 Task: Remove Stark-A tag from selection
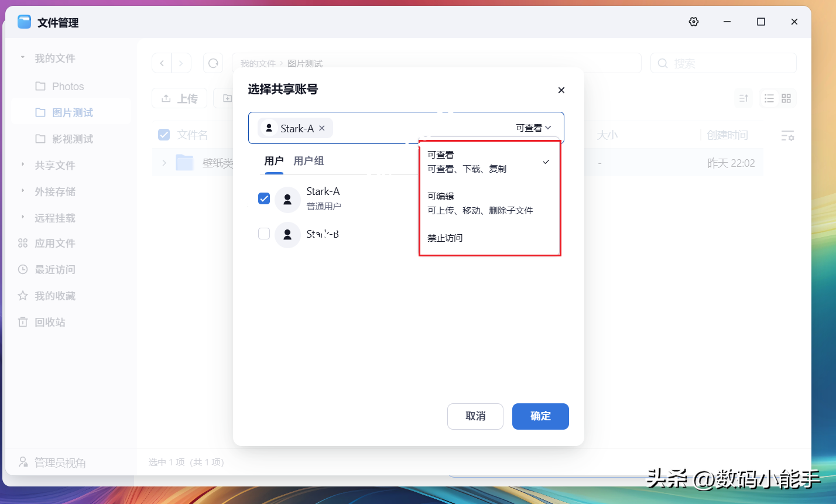322,128
